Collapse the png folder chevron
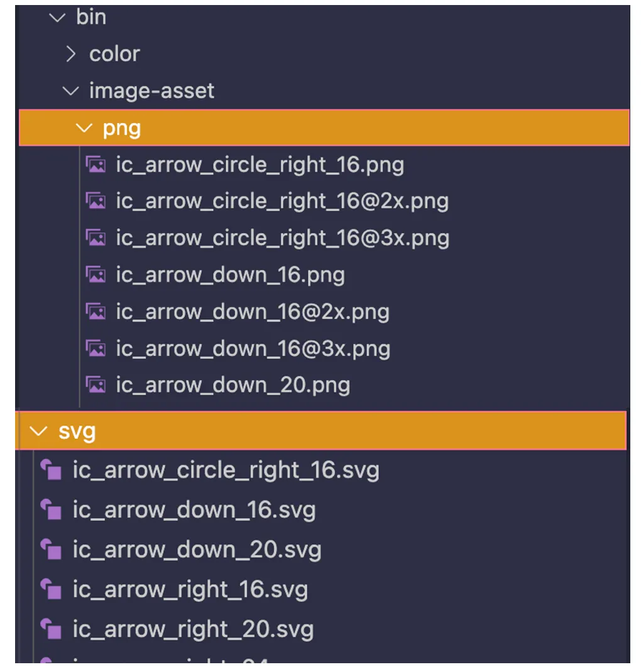The height and width of the screenshot is (672, 641). [84, 128]
